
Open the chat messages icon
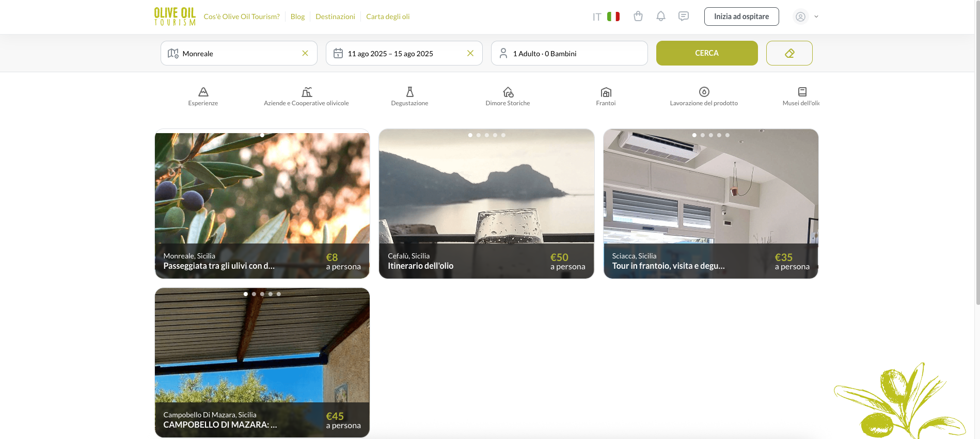684,17
